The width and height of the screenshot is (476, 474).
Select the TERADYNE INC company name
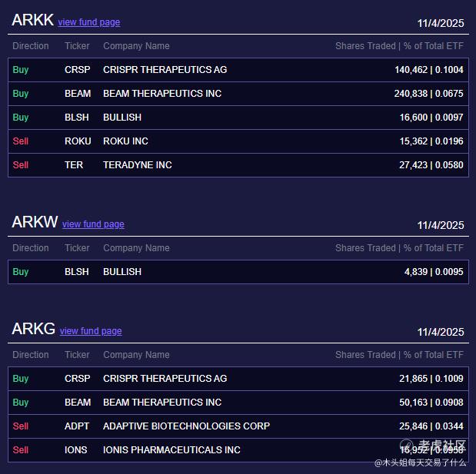coord(138,165)
